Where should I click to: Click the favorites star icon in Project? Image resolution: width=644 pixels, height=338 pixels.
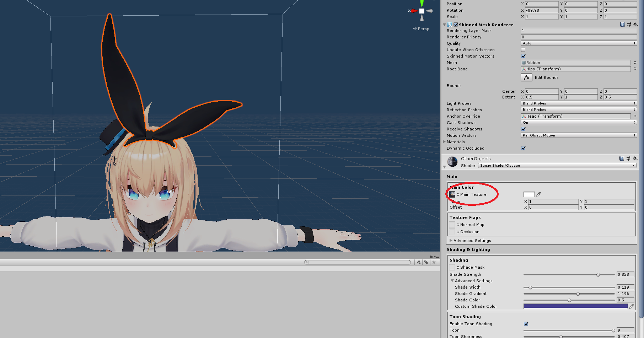click(x=434, y=262)
